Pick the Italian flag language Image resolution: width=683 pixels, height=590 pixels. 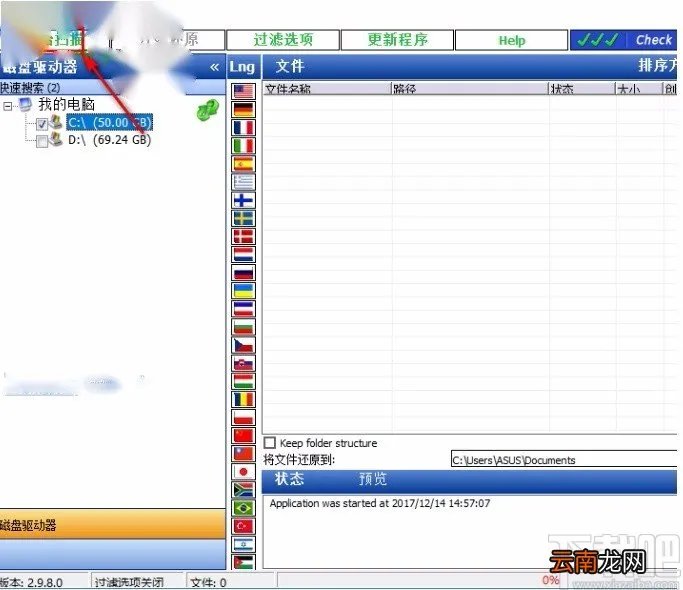[243, 146]
